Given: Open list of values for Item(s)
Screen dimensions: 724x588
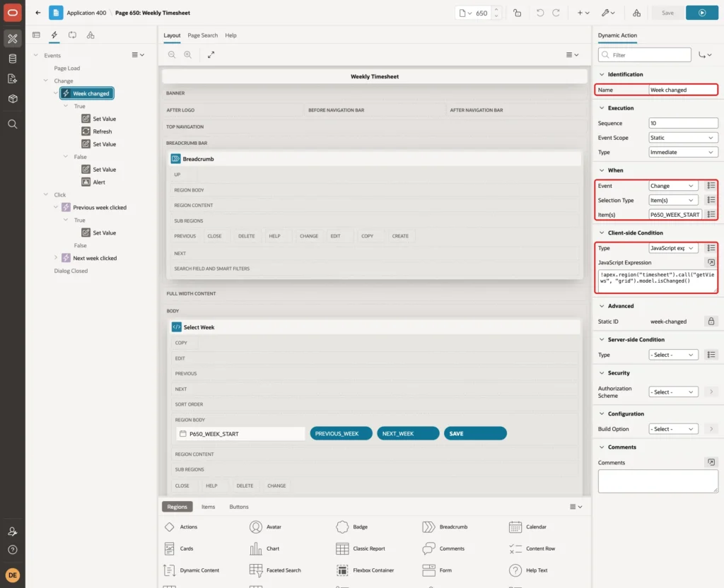Looking at the screenshot, I should coord(711,215).
